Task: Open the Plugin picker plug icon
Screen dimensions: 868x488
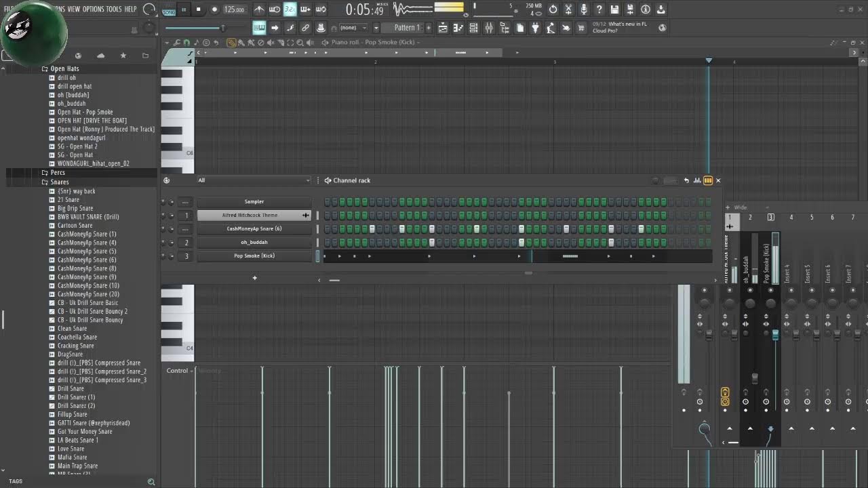Action: click(535, 28)
